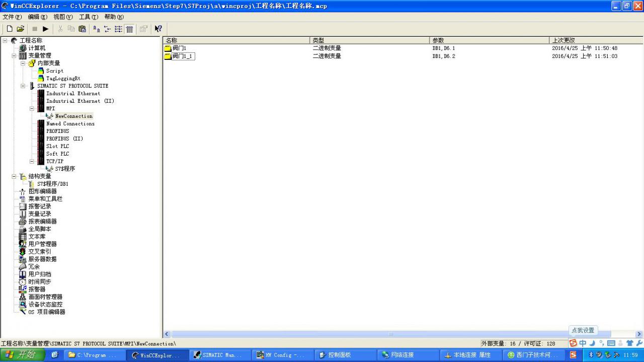The image size is (644, 362).
Task: Select OS 项目编辑器 in the tree
Action: pos(46,312)
